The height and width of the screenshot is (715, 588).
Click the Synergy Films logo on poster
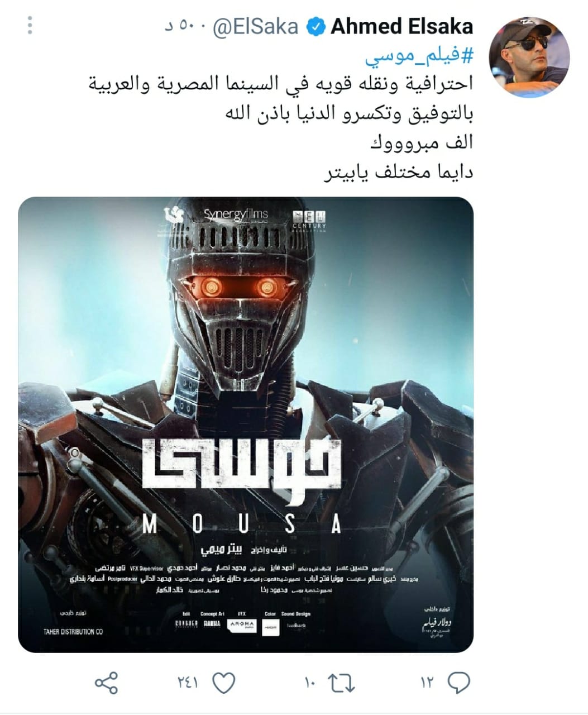(236, 215)
